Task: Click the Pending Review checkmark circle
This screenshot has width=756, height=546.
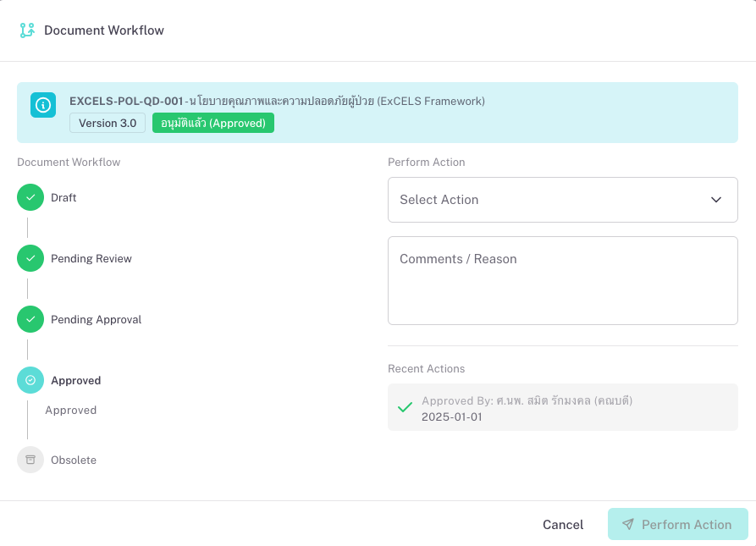Action: tap(30, 258)
